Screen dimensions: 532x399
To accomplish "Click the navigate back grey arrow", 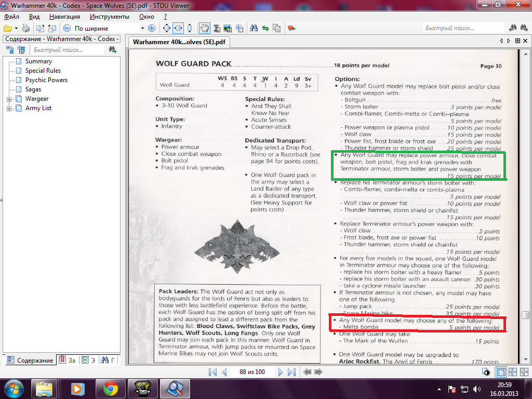I will pyautogui.click(x=307, y=372).
